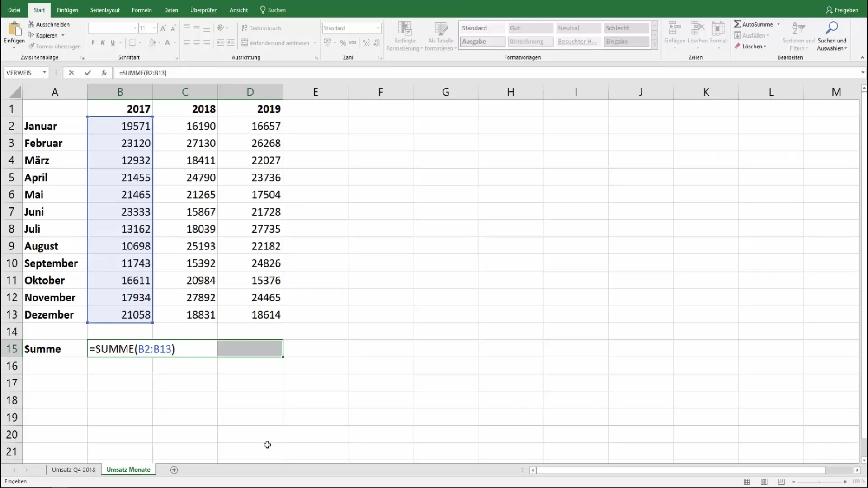Toggle middle vertical alignment
Screen dimensions: 868x488
coord(197,28)
